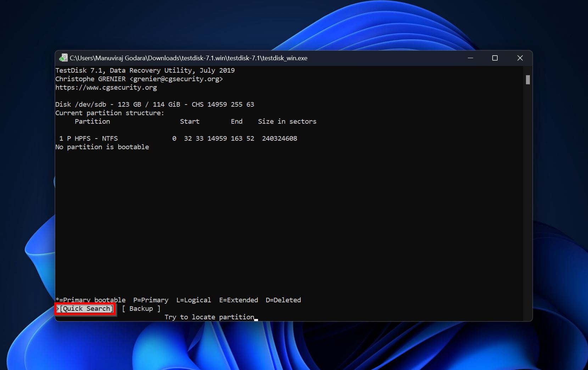Click the testdisk_win.exe path in title bar

[189, 58]
